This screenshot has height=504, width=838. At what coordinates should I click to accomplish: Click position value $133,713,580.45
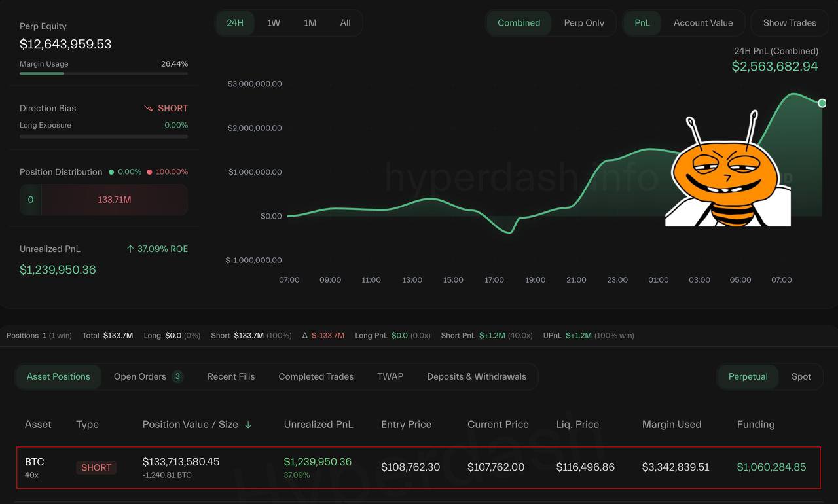point(181,461)
